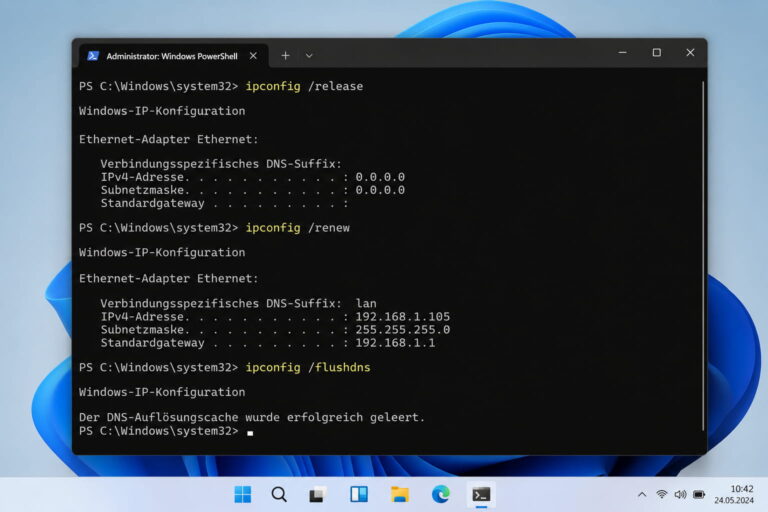Image resolution: width=768 pixels, height=512 pixels.
Task: Minimize the PowerShell window
Action: pyautogui.click(x=623, y=52)
